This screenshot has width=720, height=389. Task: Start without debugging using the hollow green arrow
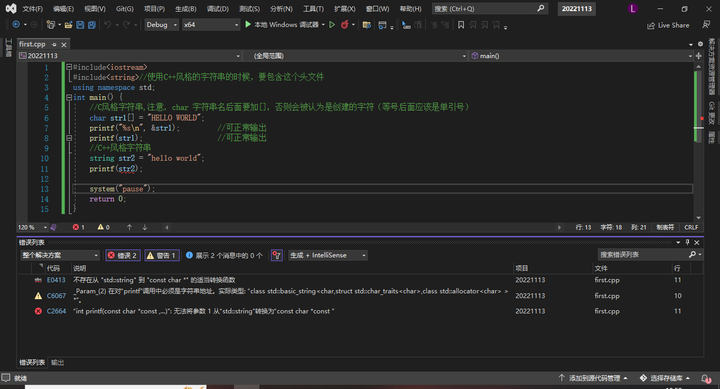332,25
